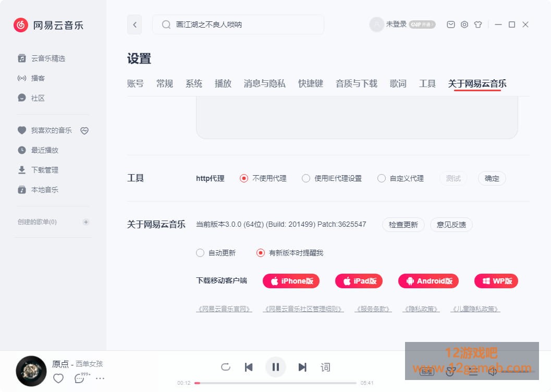Skip to next track
The width and height of the screenshot is (551, 392).
click(x=302, y=367)
